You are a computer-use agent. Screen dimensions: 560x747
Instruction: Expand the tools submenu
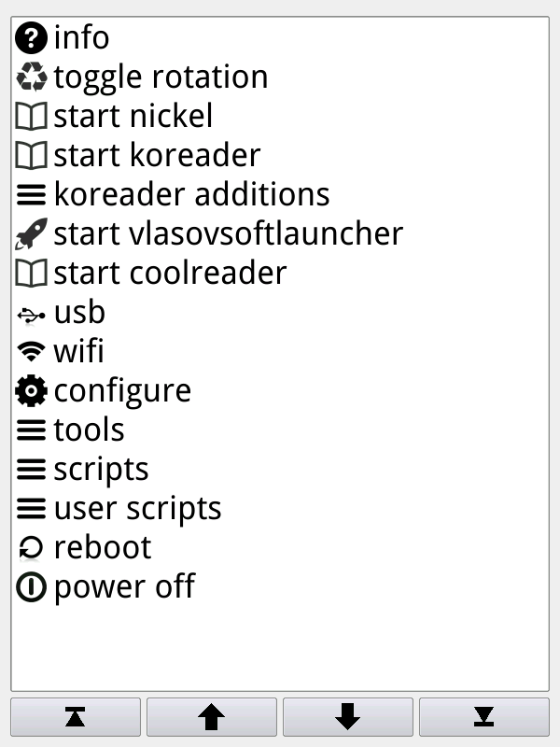pos(89,430)
